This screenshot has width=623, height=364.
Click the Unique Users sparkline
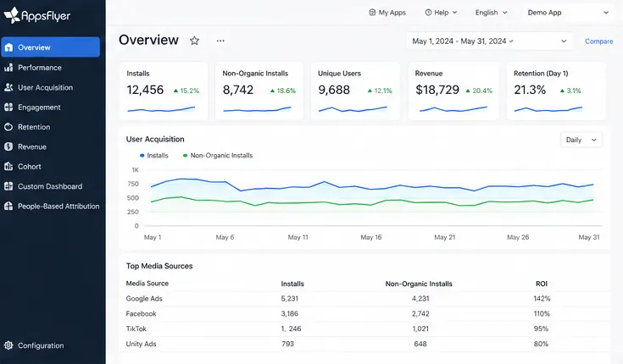[353, 109]
